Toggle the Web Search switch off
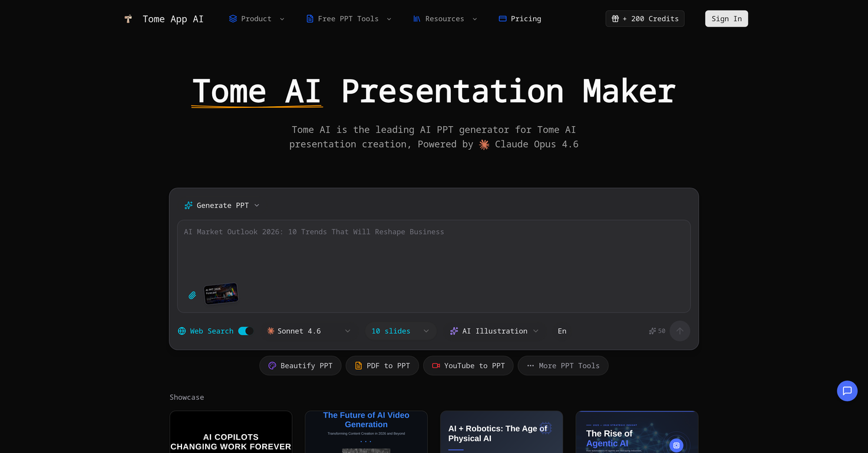 click(246, 331)
